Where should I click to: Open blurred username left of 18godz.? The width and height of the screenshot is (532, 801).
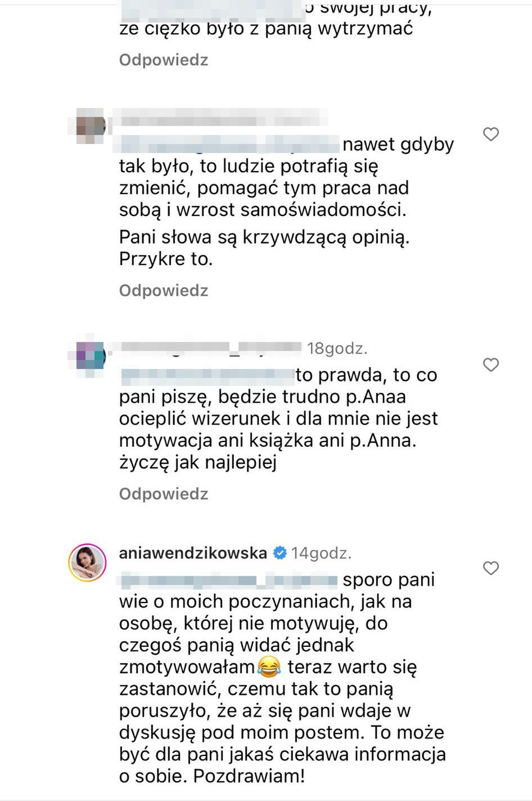point(206,348)
